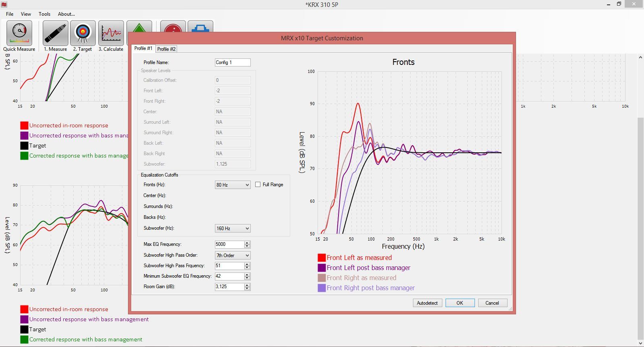Image resolution: width=644 pixels, height=347 pixels.
Task: Click 'Front Left as measured' legend text
Action: coord(359,258)
